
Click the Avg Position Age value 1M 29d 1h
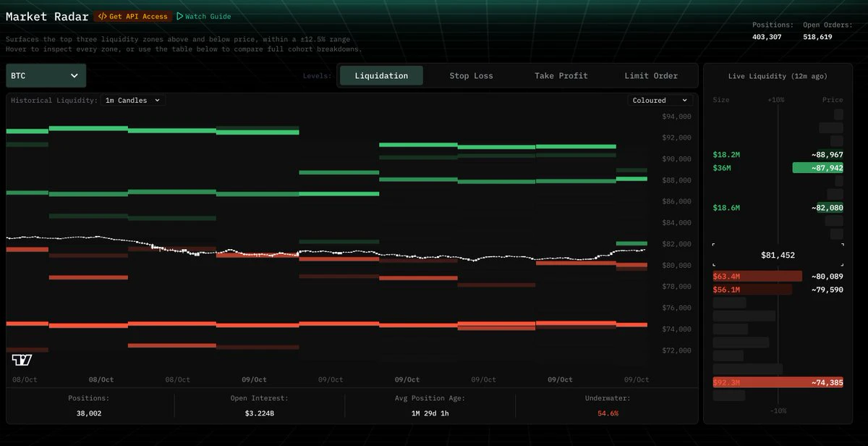click(x=430, y=413)
